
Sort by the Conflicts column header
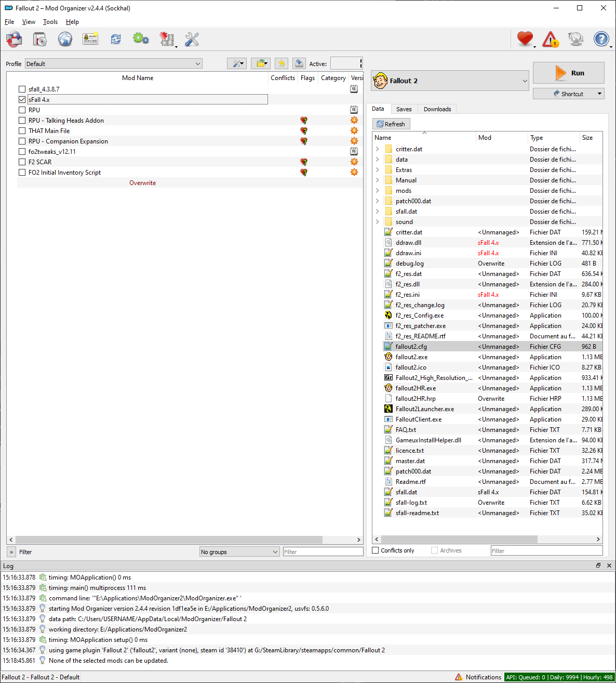283,78
